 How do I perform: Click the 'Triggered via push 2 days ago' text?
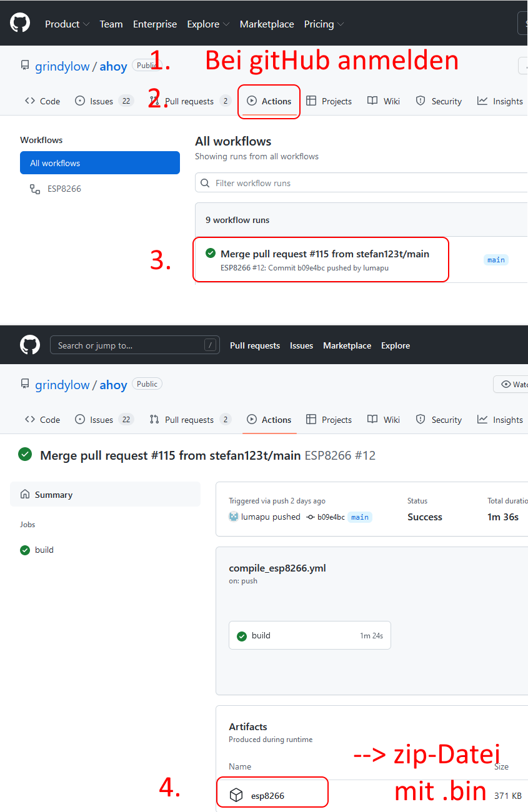[x=277, y=500]
